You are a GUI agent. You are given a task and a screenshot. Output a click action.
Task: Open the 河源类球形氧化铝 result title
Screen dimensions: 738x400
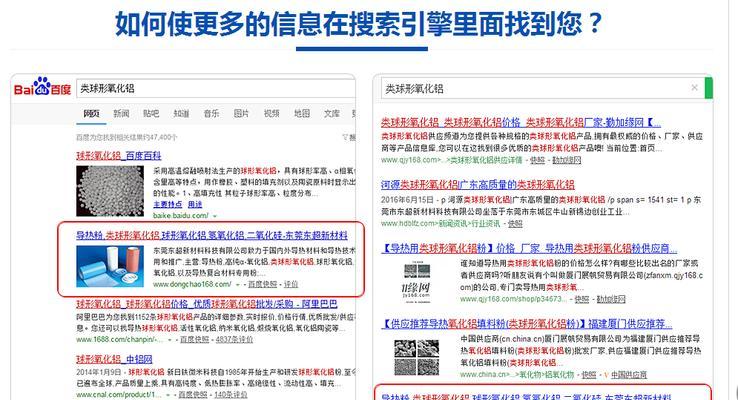(x=478, y=184)
